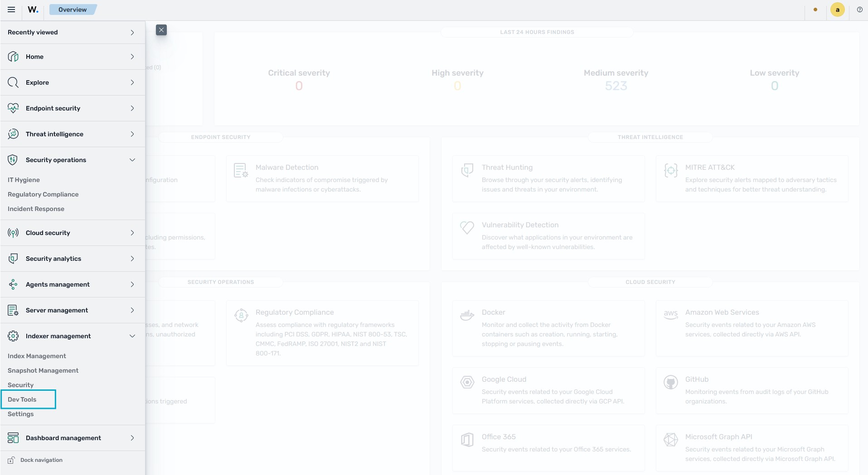Viewport: 868px width, 475px height.
Task: Click the MITRE ATT&CK icon
Action: click(x=671, y=170)
